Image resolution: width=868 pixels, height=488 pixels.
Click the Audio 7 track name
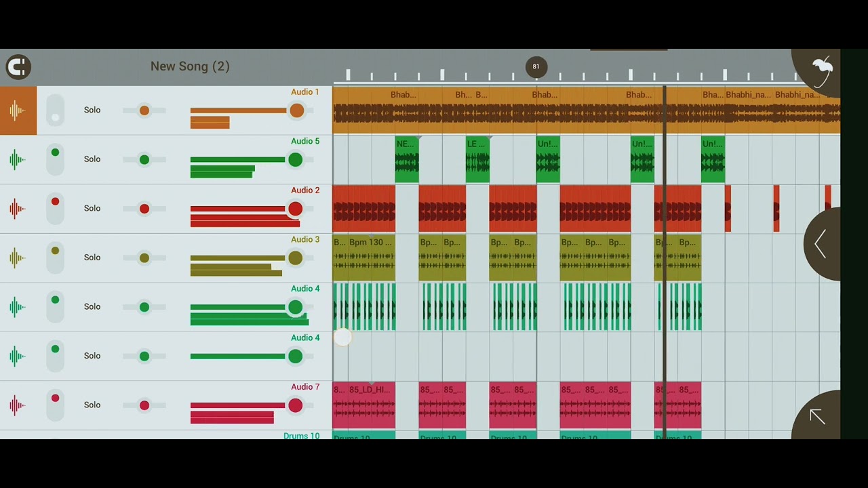pos(305,387)
